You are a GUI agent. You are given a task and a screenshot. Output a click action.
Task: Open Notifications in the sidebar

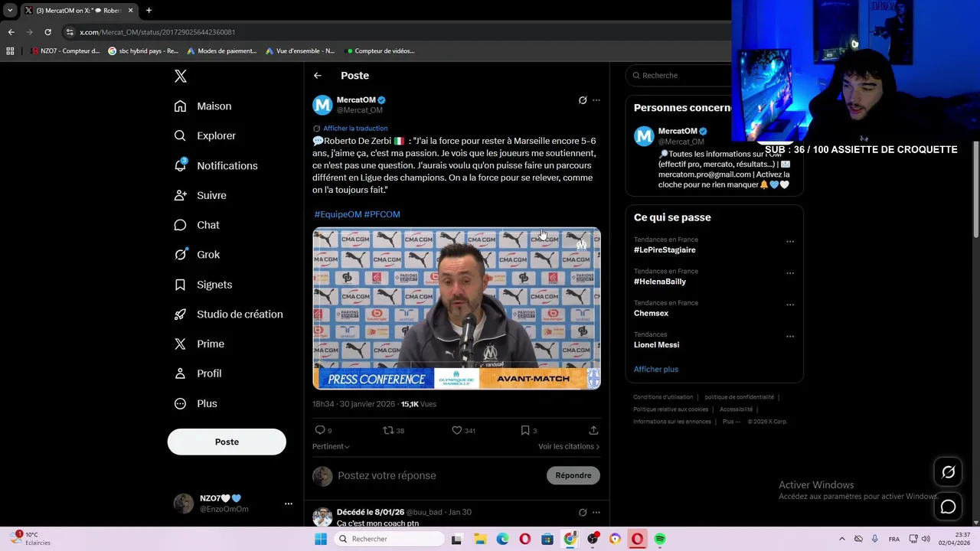click(x=216, y=165)
